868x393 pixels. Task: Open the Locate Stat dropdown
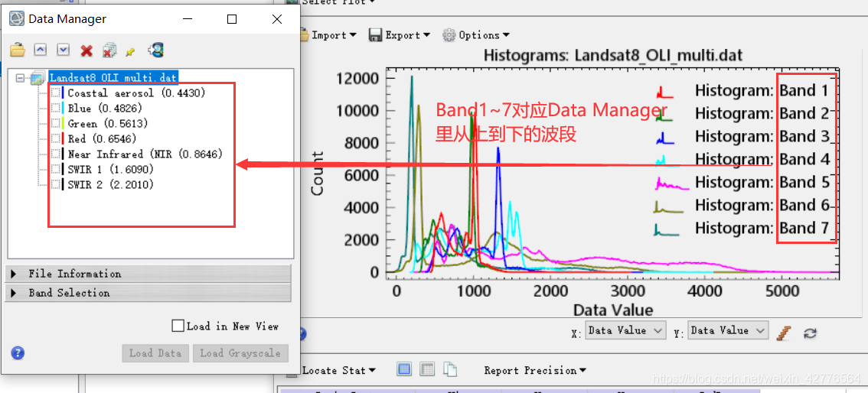click(339, 370)
